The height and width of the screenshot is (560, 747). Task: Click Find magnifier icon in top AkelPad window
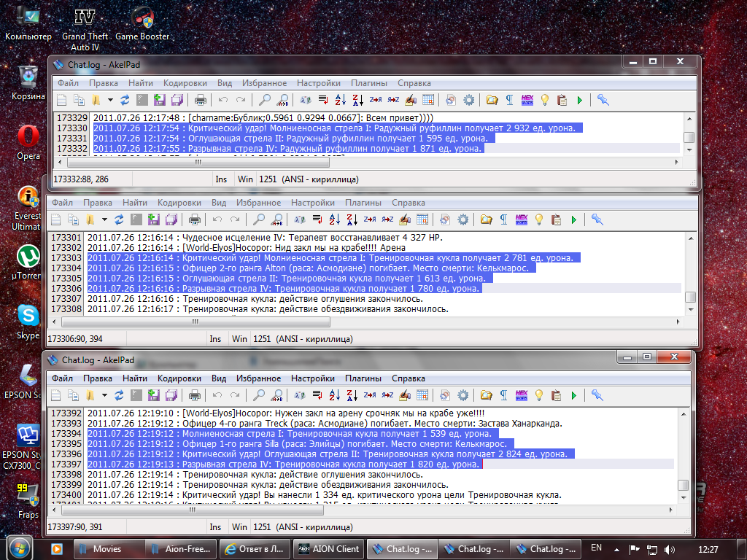264,100
